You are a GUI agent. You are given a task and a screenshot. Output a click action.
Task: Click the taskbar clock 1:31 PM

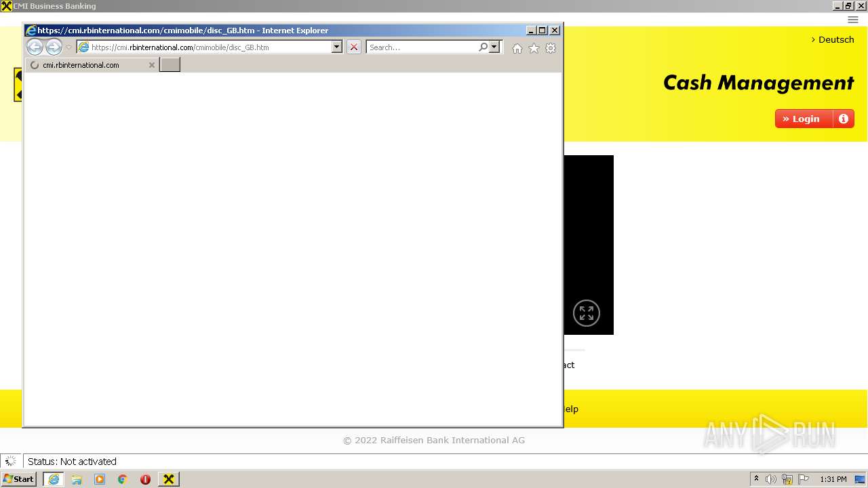click(833, 479)
